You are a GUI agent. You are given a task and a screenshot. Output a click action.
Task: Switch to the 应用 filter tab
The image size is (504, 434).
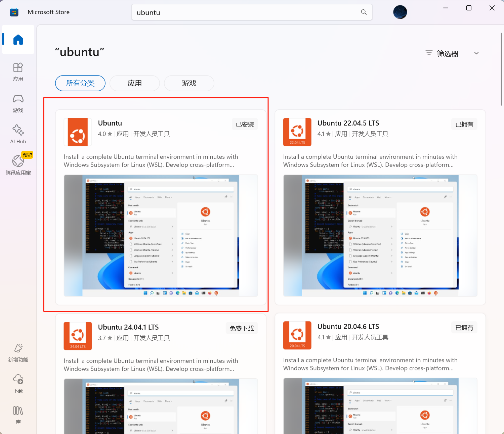click(135, 83)
